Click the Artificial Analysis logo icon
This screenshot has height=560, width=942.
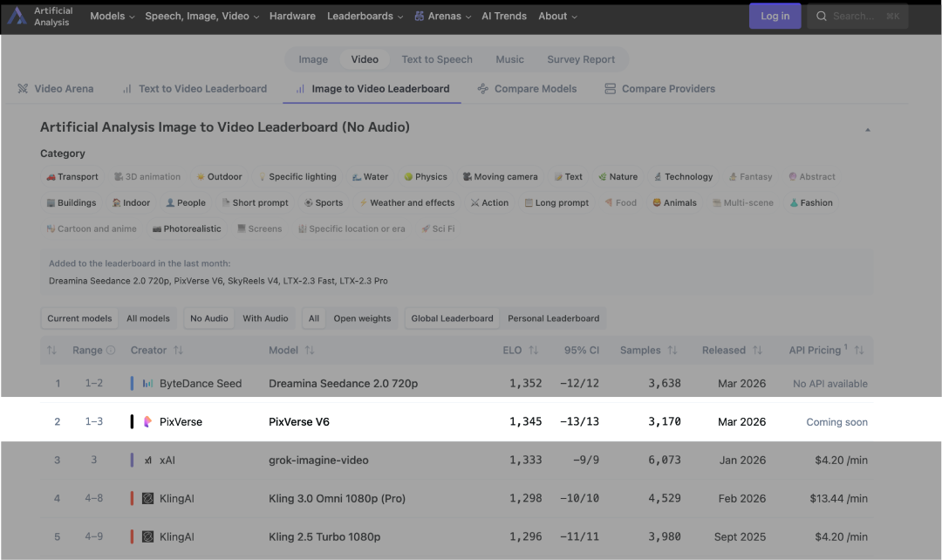[17, 17]
